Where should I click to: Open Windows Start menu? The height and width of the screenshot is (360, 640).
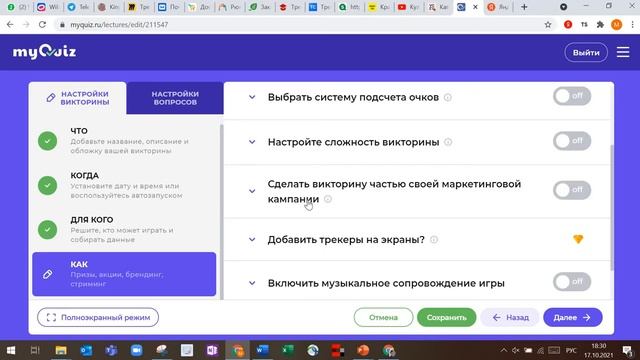[11, 350]
